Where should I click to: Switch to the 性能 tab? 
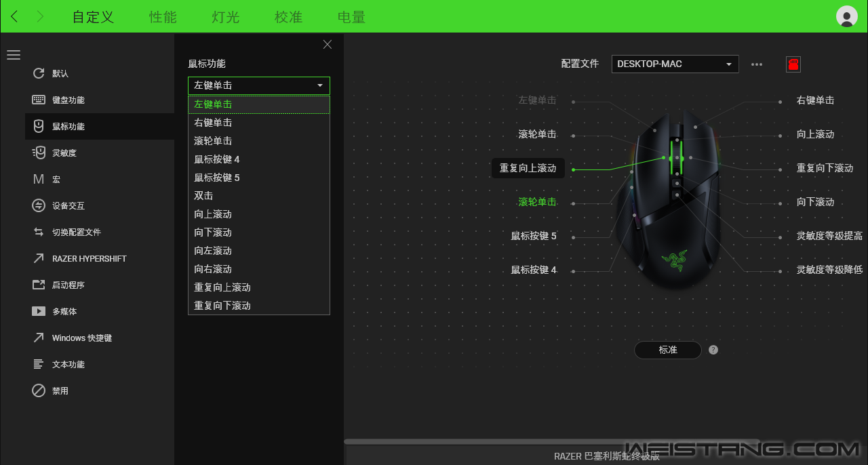tap(163, 17)
